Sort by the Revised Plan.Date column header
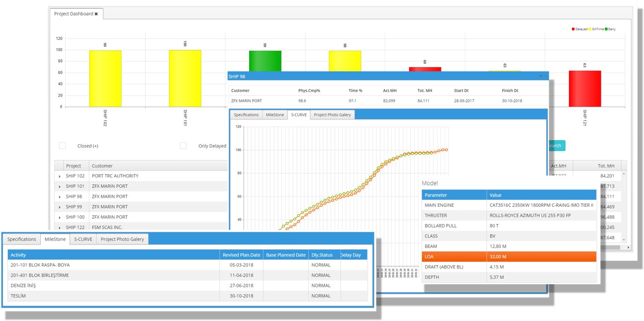The image size is (644, 321). (x=241, y=255)
